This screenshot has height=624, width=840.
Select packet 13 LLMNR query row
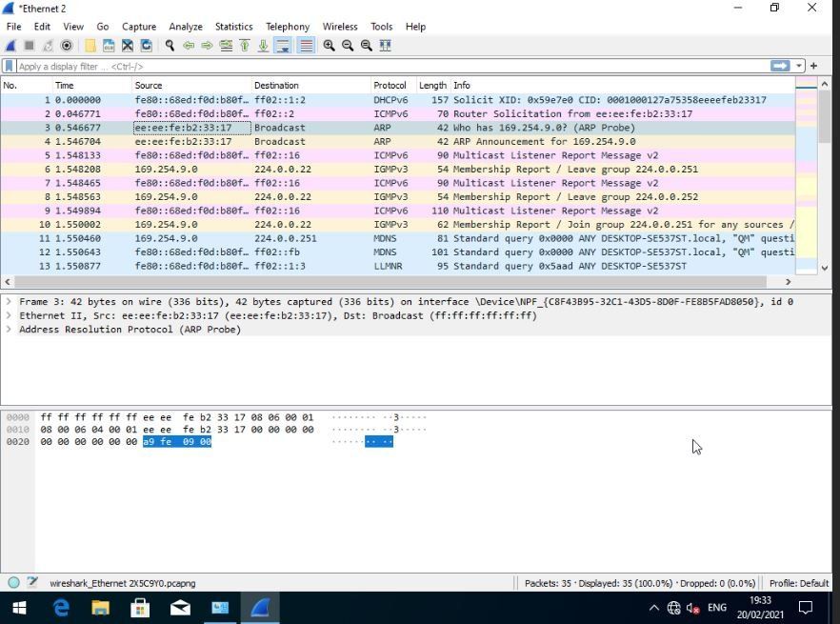click(397, 266)
